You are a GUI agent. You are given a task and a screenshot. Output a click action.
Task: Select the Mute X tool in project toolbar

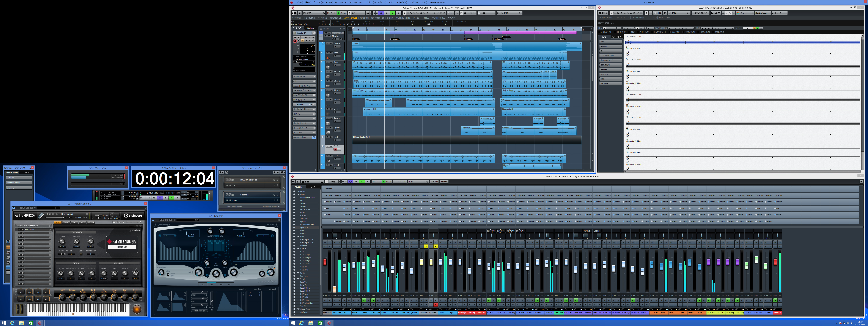point(424,13)
